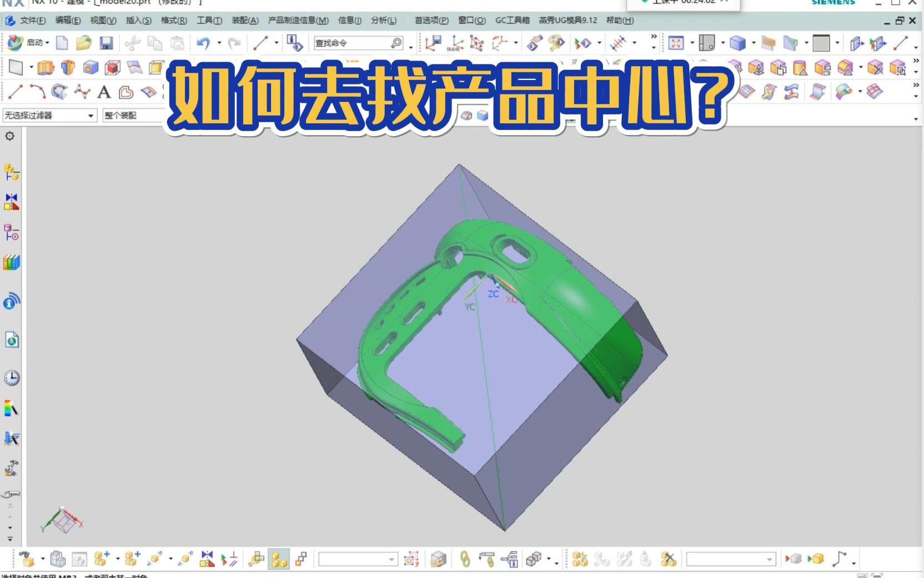
Task: Expand the line tool dropdown arrow
Action: [276, 43]
